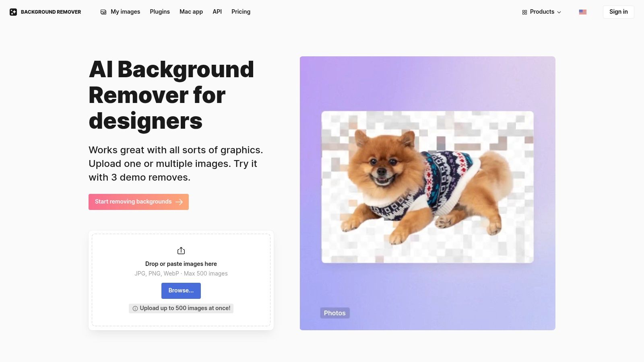Click the upload icon inside the drop zone

181,250
